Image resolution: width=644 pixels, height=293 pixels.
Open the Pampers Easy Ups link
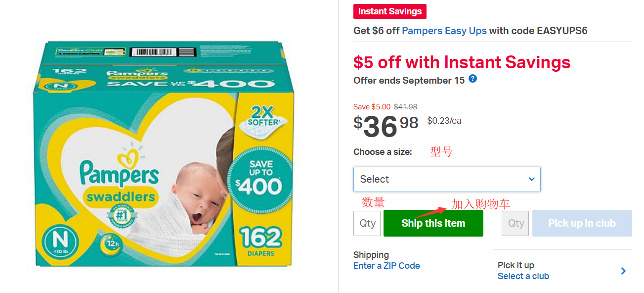[x=444, y=31]
